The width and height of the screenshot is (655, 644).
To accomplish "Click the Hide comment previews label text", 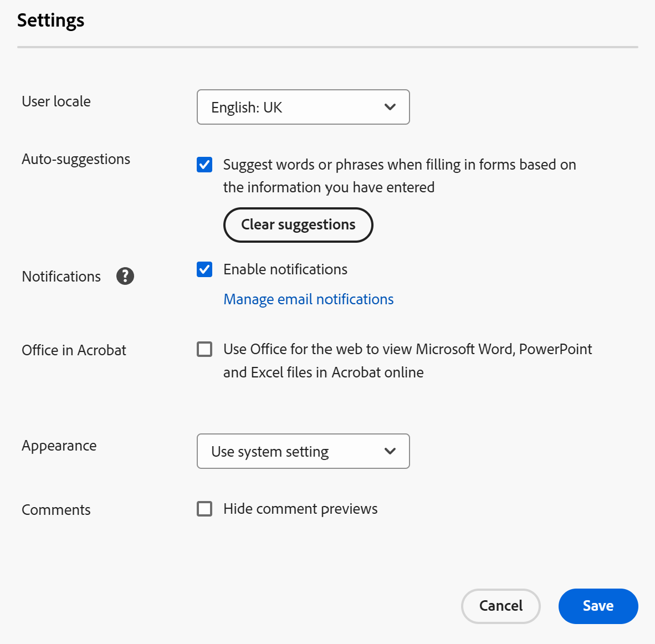I will [300, 509].
